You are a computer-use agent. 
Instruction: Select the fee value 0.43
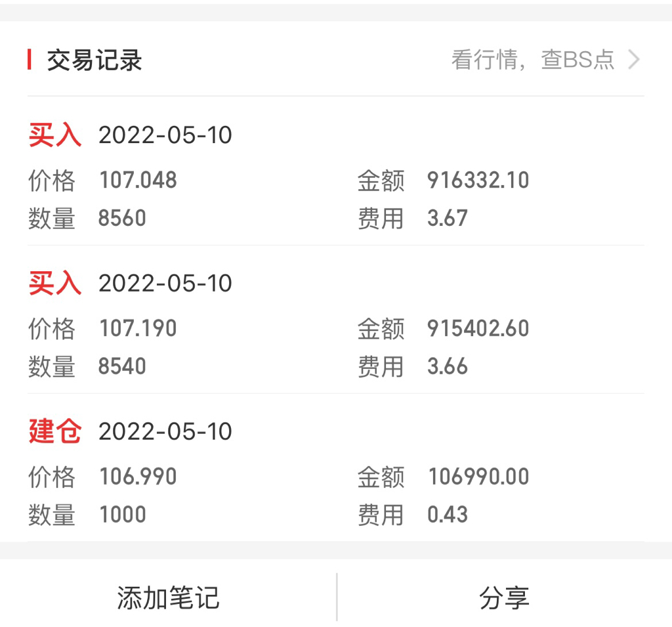click(x=448, y=515)
